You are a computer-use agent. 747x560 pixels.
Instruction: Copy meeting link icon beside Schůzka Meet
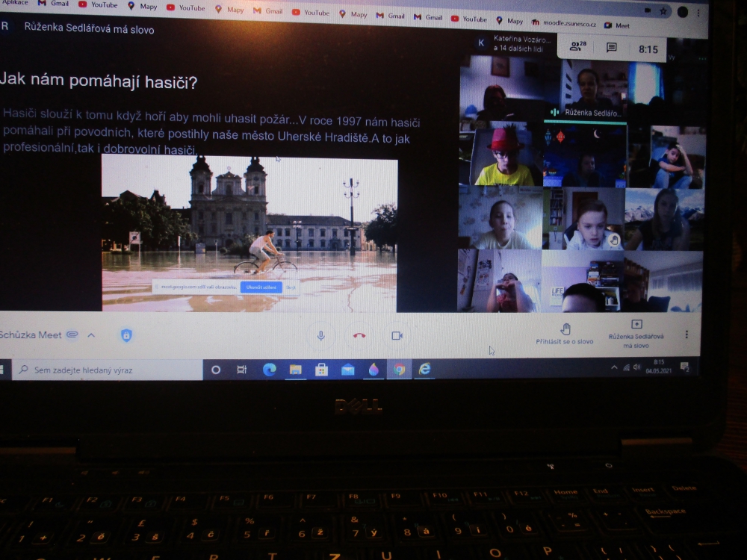coord(72,335)
